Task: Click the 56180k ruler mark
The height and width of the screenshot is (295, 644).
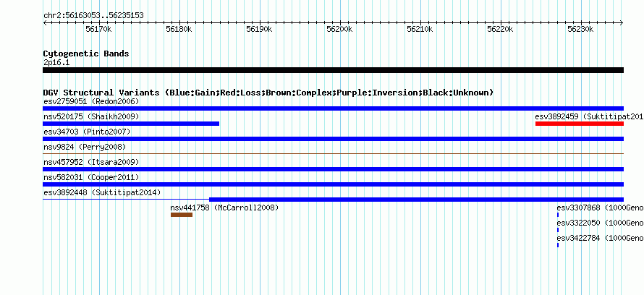Action: tap(179, 29)
